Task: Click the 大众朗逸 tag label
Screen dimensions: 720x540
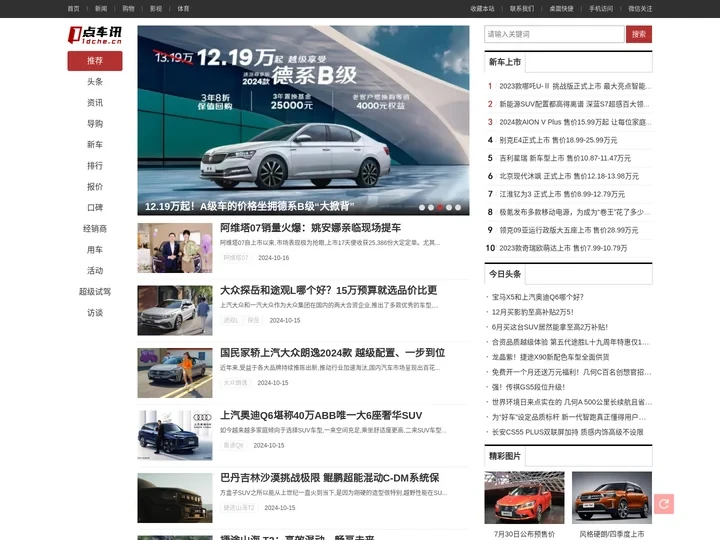Action: 235,382
